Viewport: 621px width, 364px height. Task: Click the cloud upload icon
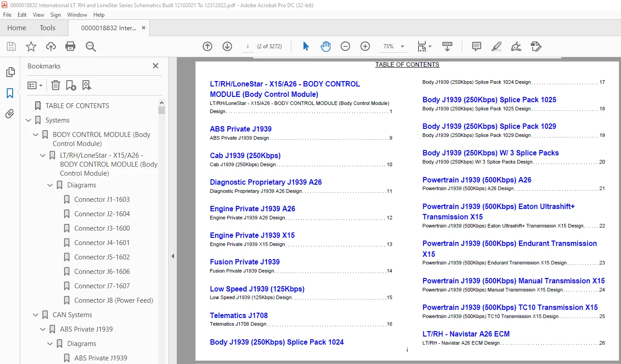click(51, 46)
